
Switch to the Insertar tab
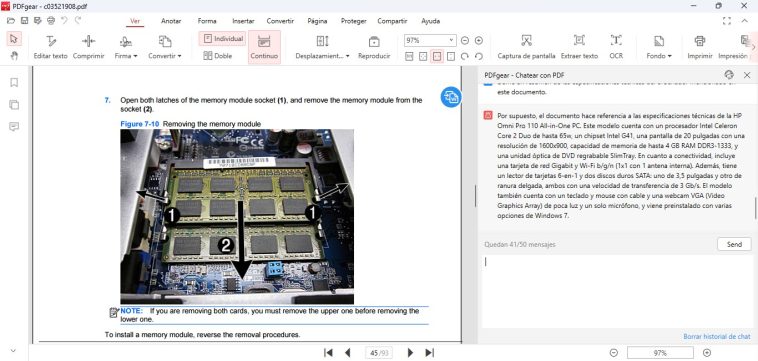[243, 21]
